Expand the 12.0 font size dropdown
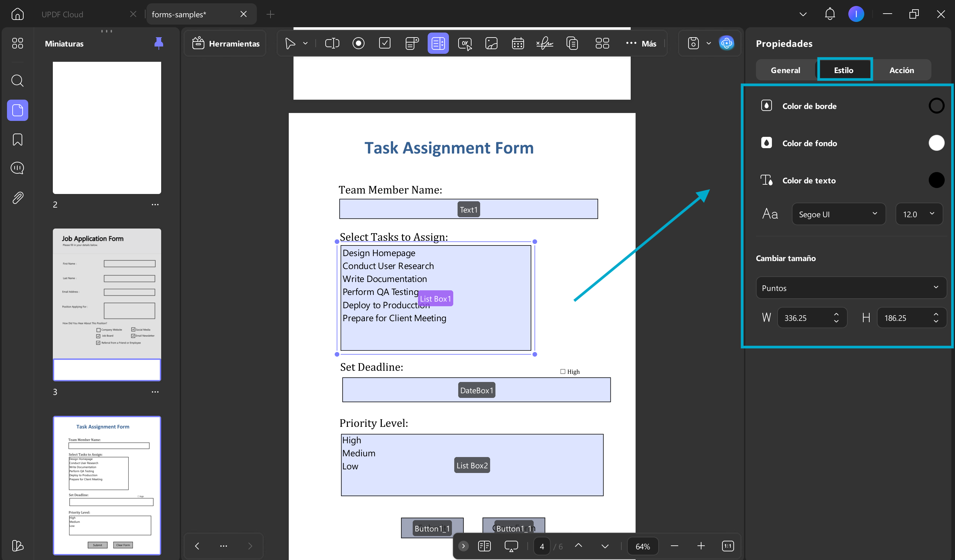This screenshot has width=955, height=560. pos(919,214)
